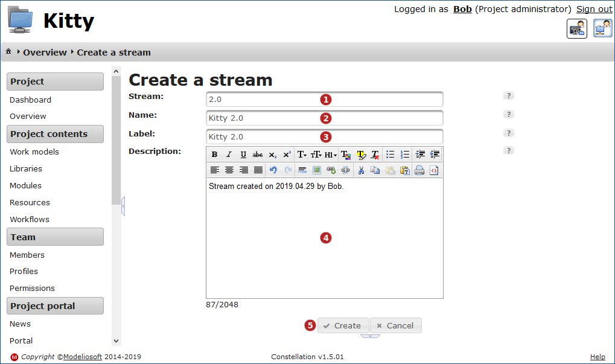The width and height of the screenshot is (615, 364).
Task: Print the description content
Action: 419,170
